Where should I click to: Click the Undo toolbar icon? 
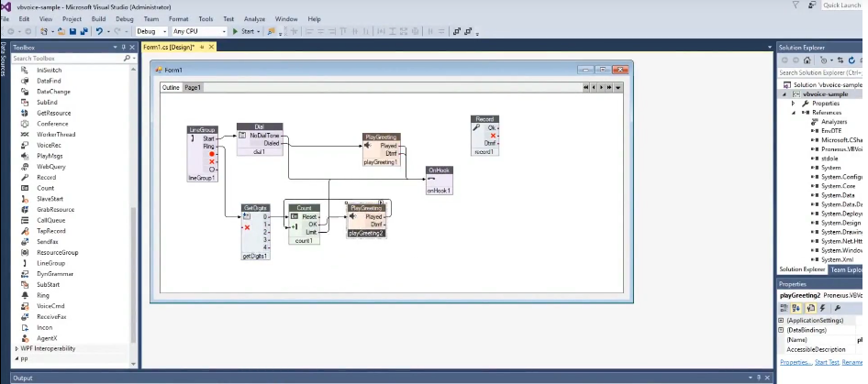(x=99, y=31)
